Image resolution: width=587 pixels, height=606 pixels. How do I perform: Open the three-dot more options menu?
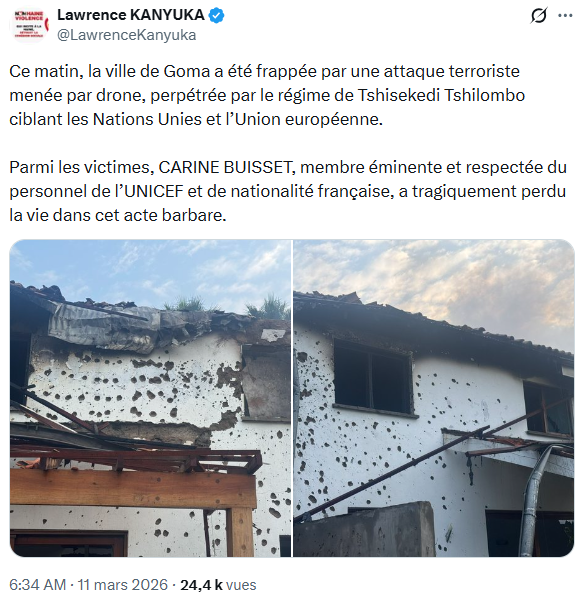[565, 15]
